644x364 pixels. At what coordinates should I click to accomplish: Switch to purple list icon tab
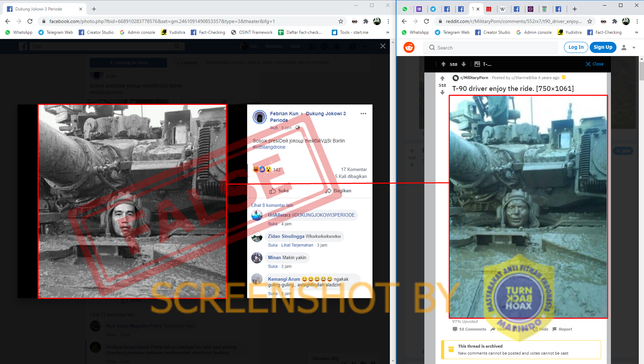(x=419, y=9)
